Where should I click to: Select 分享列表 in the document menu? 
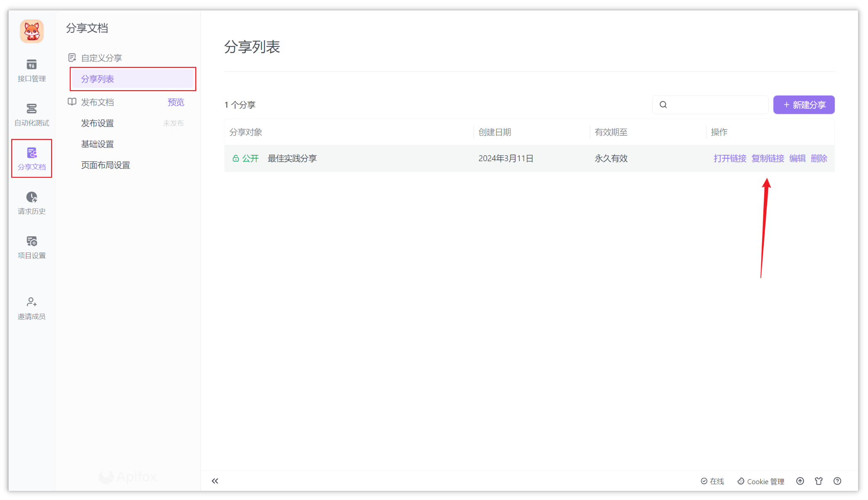tap(97, 79)
